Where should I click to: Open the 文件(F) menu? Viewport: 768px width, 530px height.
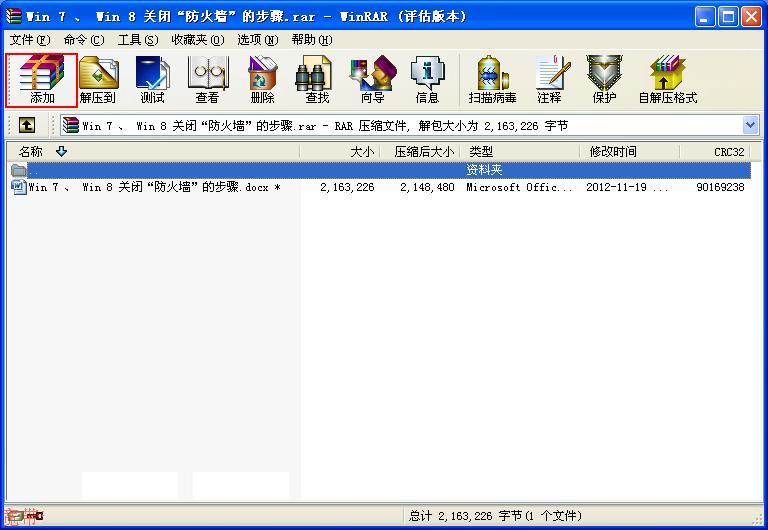tap(30, 40)
